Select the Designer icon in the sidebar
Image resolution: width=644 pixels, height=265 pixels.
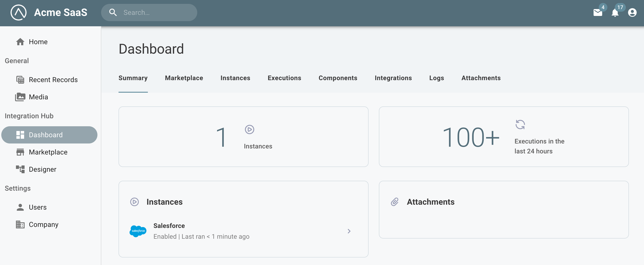20,169
